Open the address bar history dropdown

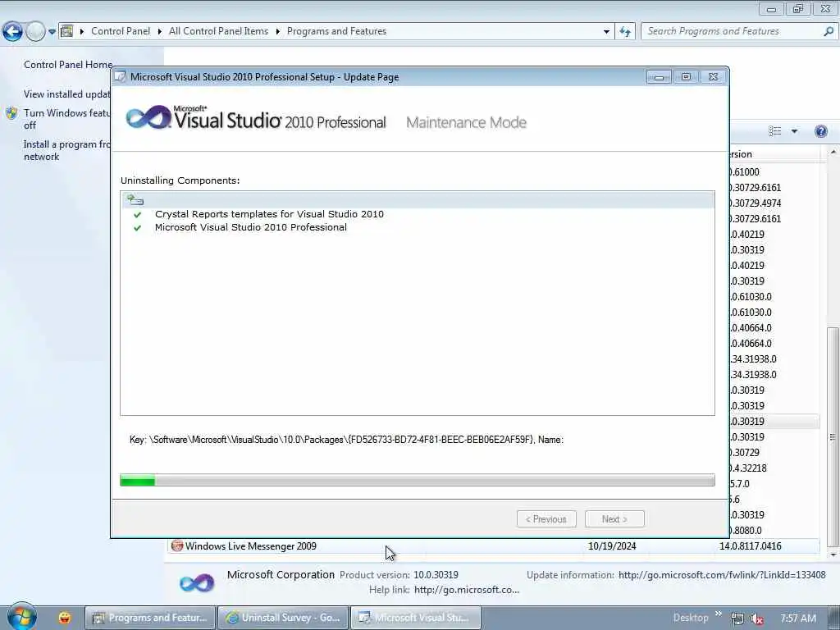606,32
